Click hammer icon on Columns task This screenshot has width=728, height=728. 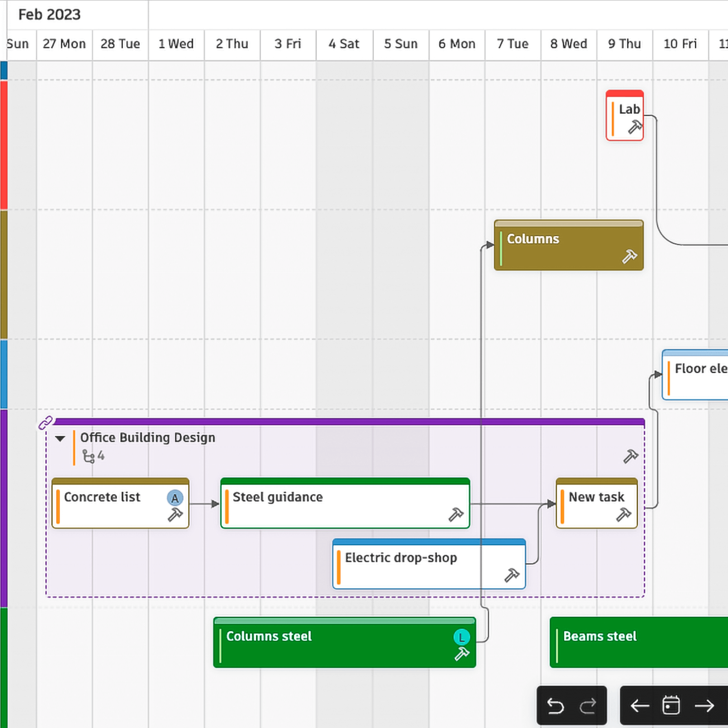tap(629, 257)
